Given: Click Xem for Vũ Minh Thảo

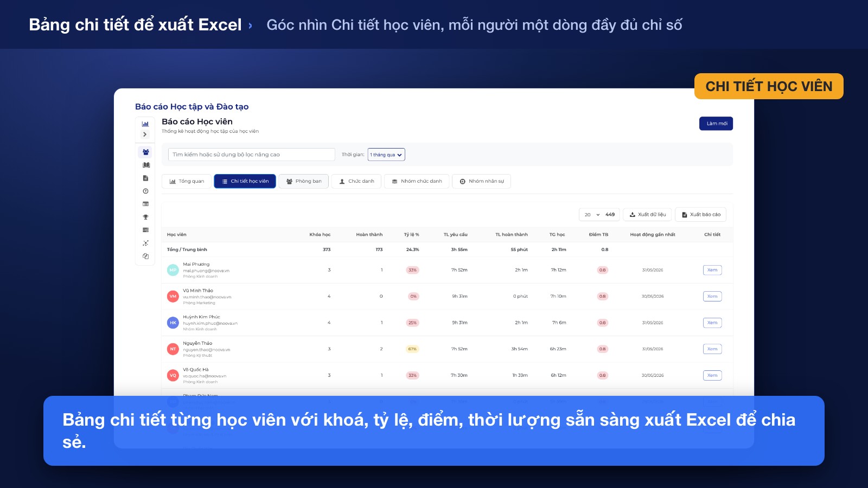Looking at the screenshot, I should (x=712, y=296).
